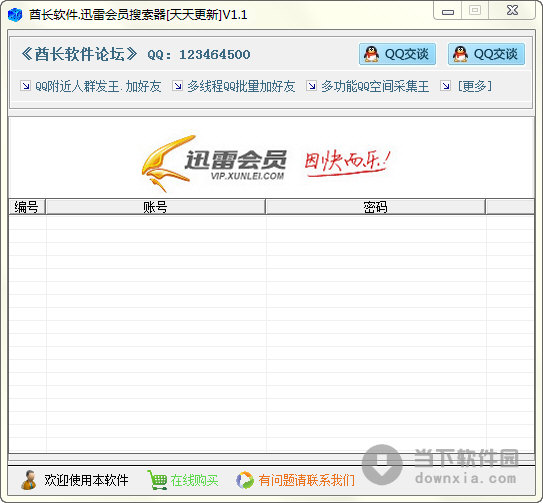Open the 多线程QQ批量加好友 link

(x=241, y=86)
